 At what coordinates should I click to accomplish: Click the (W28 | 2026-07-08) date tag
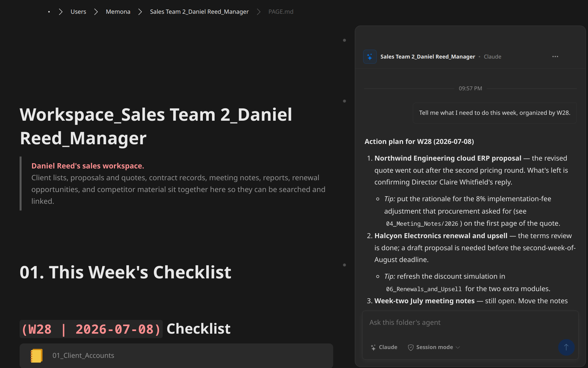click(91, 329)
